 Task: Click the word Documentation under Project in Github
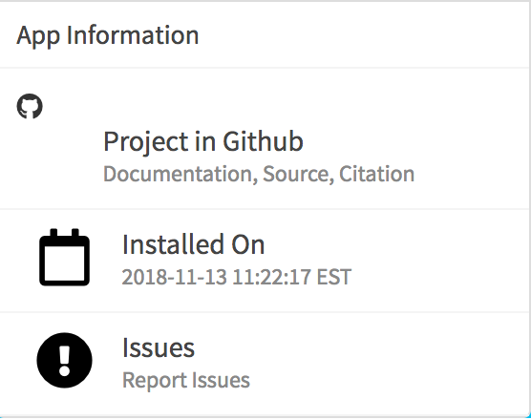pyautogui.click(x=179, y=174)
